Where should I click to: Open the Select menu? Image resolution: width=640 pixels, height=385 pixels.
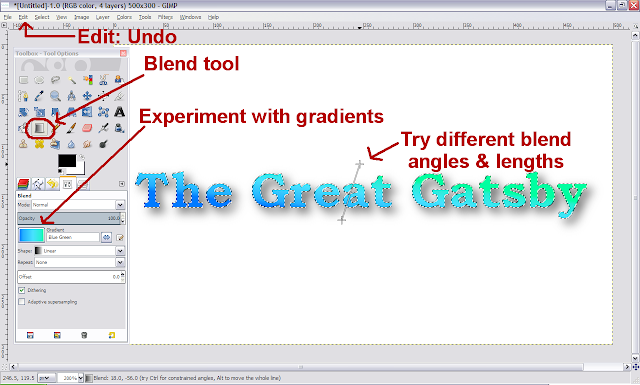point(42,17)
